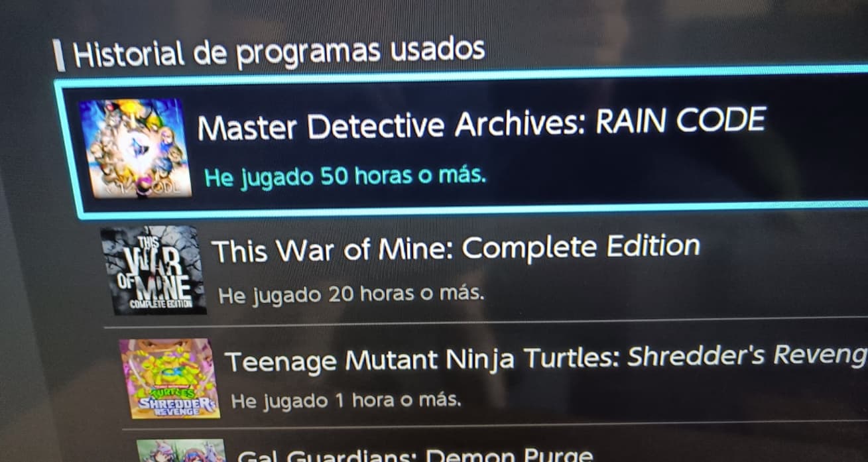Click the 'He jugado 1 hora o más' label

[x=345, y=400]
